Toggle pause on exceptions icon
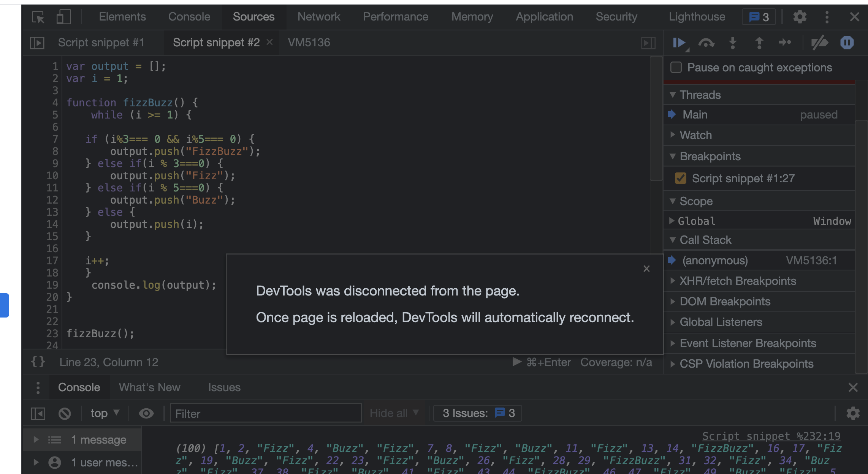This screenshot has height=474, width=868. 847,43
